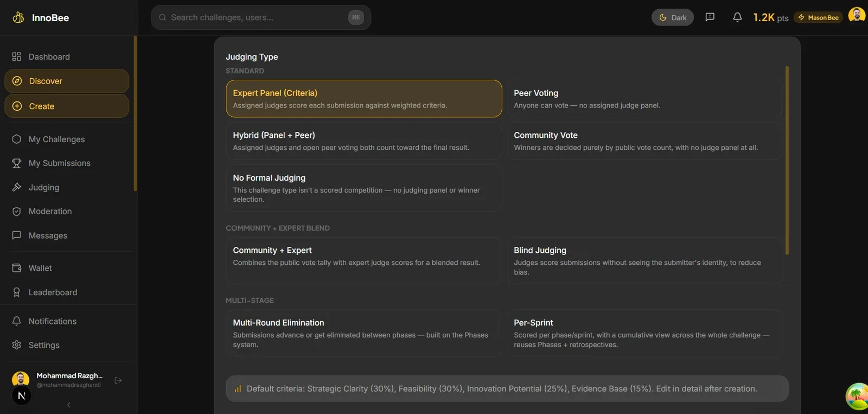
Task: Click the Mason Bee badge
Action: point(818,17)
